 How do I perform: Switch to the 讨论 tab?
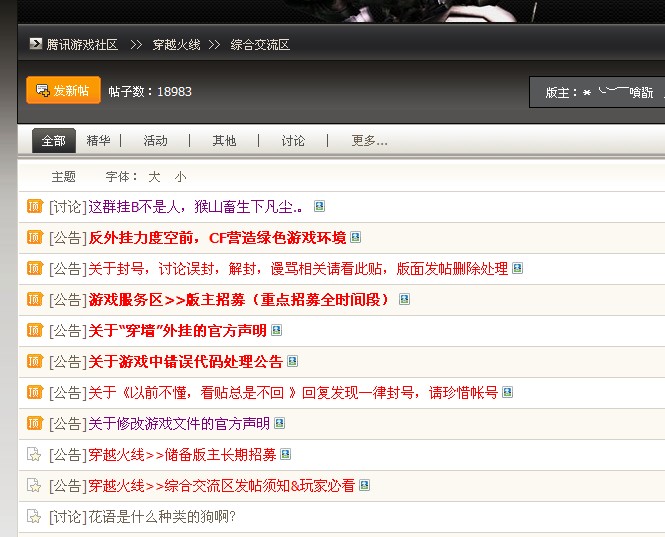point(293,140)
